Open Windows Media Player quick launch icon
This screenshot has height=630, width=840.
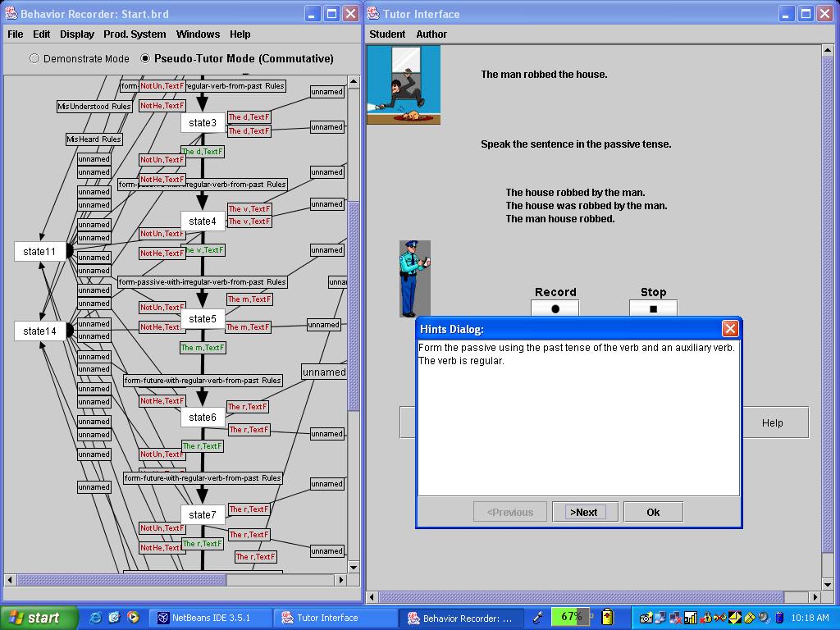(133, 618)
